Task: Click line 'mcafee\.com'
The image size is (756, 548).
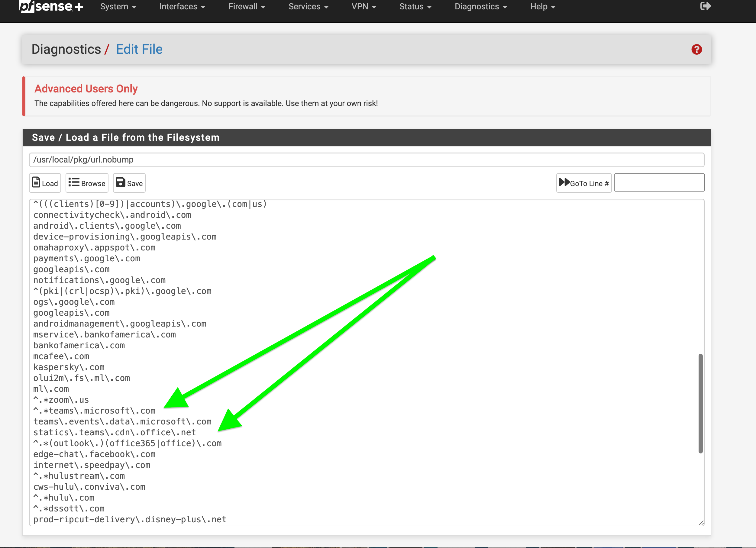Action: coord(61,357)
